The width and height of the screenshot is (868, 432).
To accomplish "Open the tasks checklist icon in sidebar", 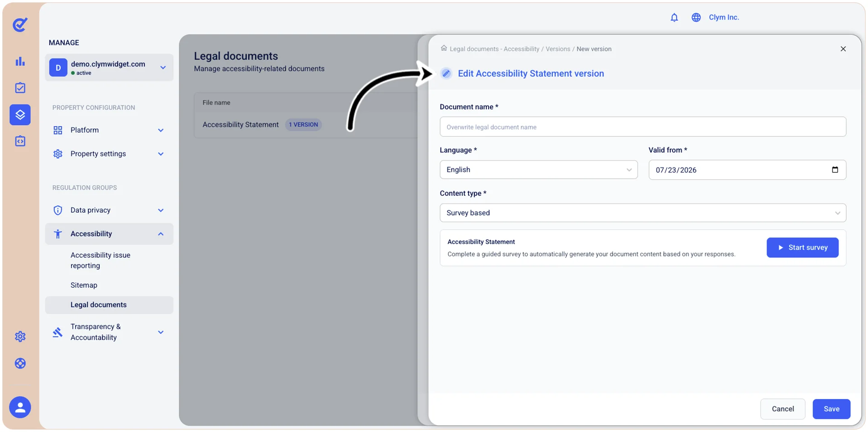I will coord(20,88).
